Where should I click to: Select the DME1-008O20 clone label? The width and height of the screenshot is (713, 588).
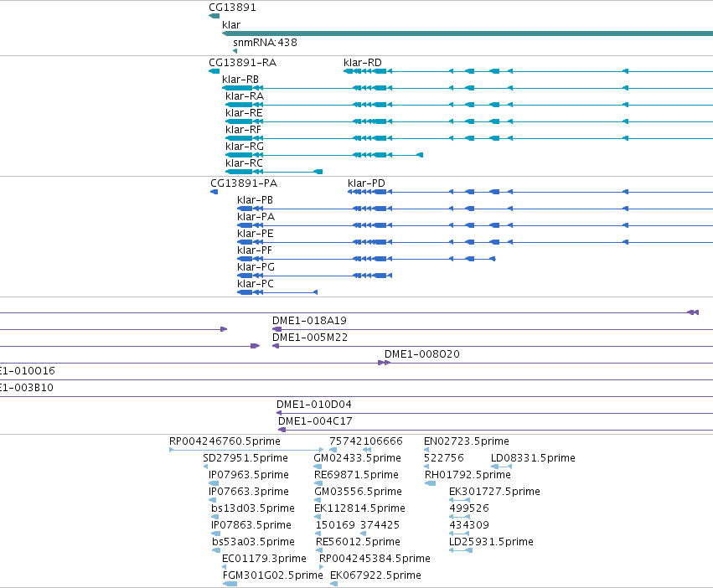(x=422, y=354)
